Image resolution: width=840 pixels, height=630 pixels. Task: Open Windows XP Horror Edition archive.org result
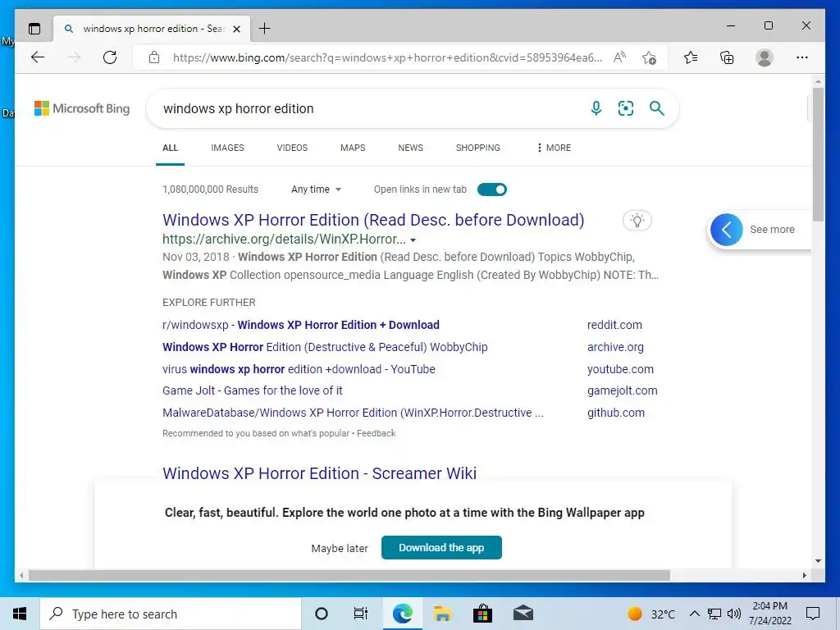[373, 220]
